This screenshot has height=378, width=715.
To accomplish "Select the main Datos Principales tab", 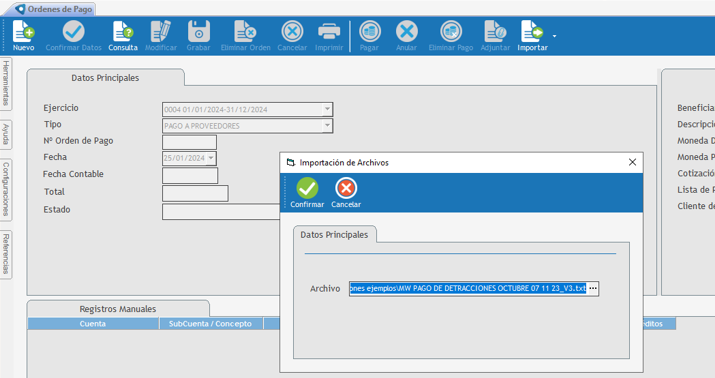I will point(105,78).
